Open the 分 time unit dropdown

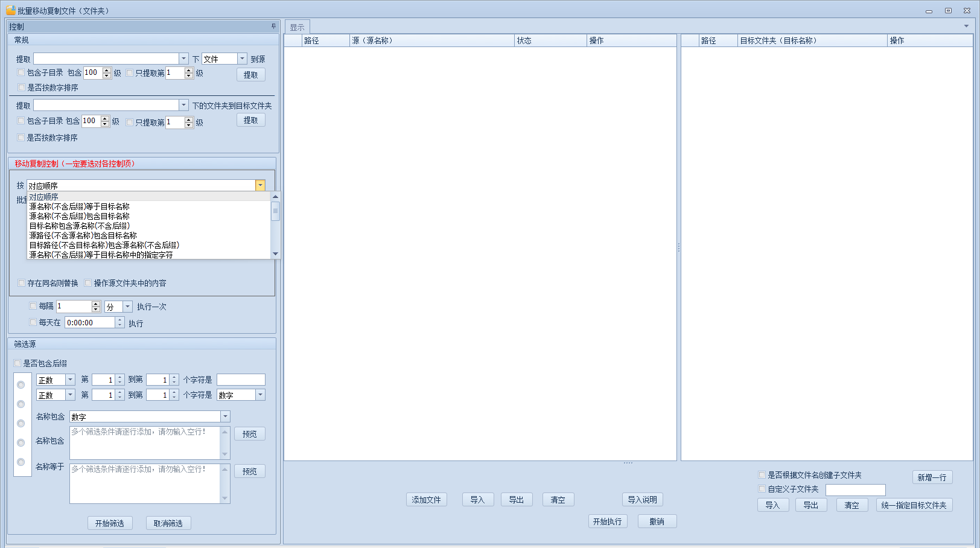[127, 307]
